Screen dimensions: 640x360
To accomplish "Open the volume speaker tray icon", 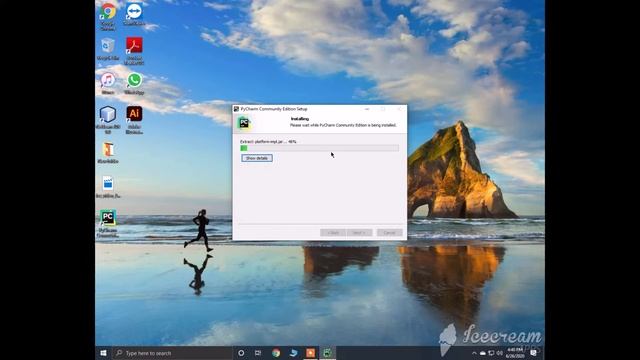I will tap(500, 353).
